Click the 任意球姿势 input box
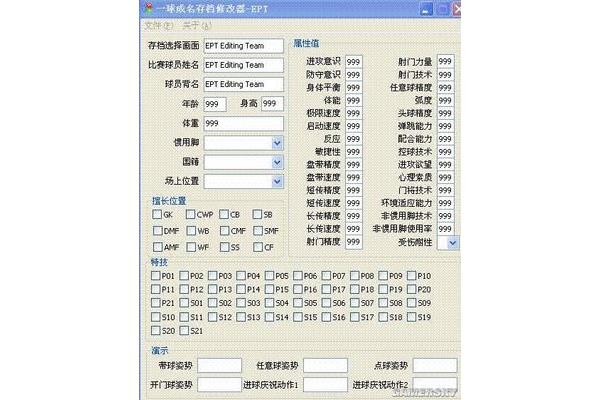Image resolution: width=600 pixels, height=400 pixels. click(325, 366)
